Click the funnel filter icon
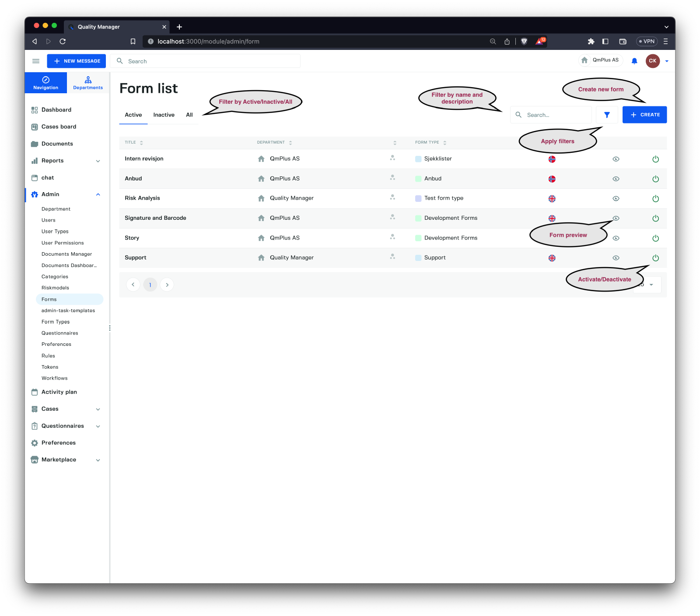 607,115
